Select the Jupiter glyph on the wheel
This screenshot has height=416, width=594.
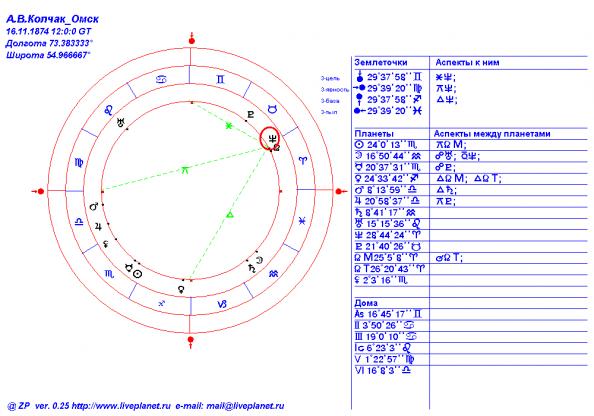[98, 227]
